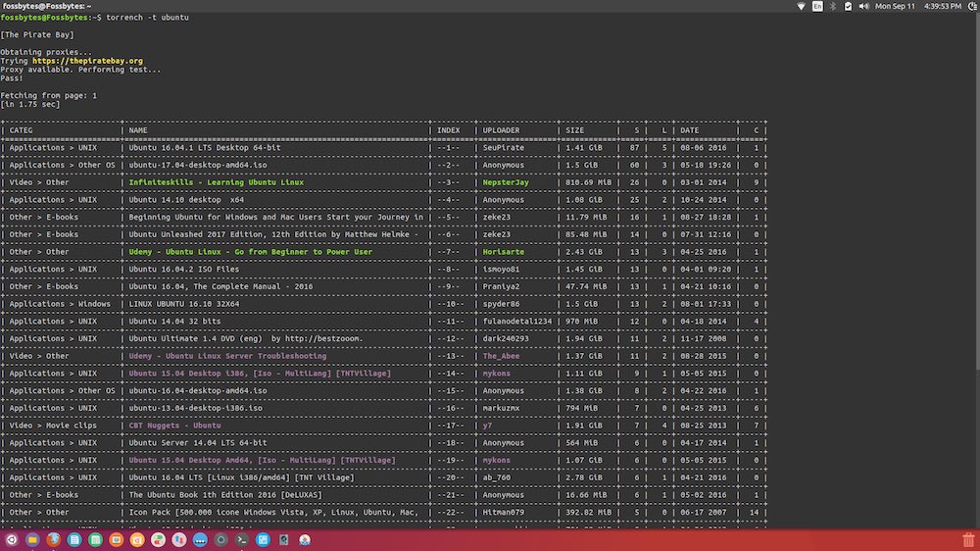Image resolution: width=980 pixels, height=551 pixels.
Task: Open the LibreOffice Impress dock icon
Action: click(x=116, y=540)
